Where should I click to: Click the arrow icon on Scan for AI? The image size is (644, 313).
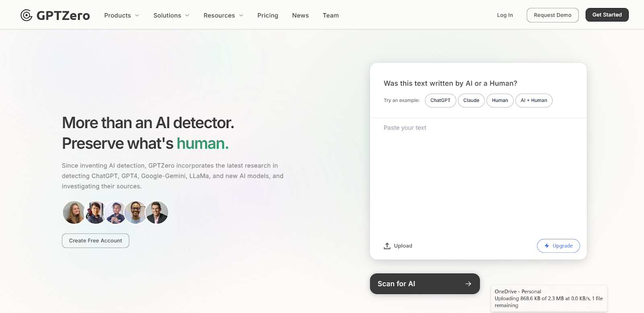pyautogui.click(x=468, y=284)
